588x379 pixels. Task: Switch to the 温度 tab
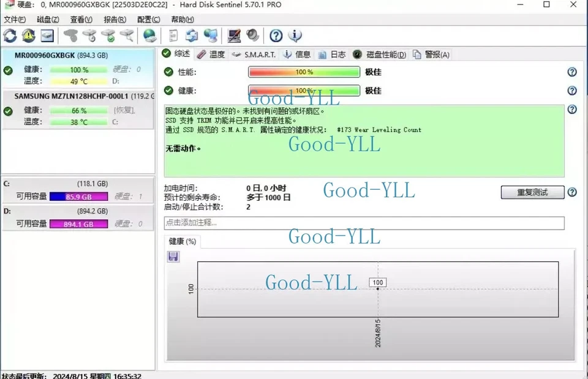coord(211,54)
